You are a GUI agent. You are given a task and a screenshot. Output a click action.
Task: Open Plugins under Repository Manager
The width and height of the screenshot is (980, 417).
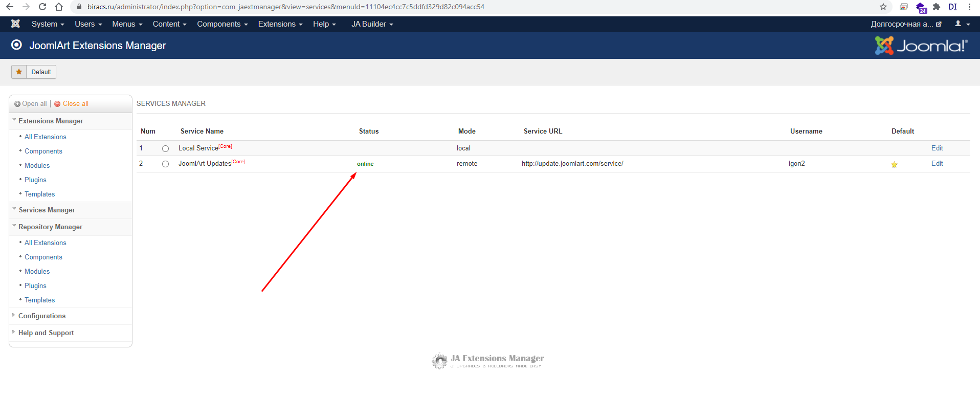36,286
